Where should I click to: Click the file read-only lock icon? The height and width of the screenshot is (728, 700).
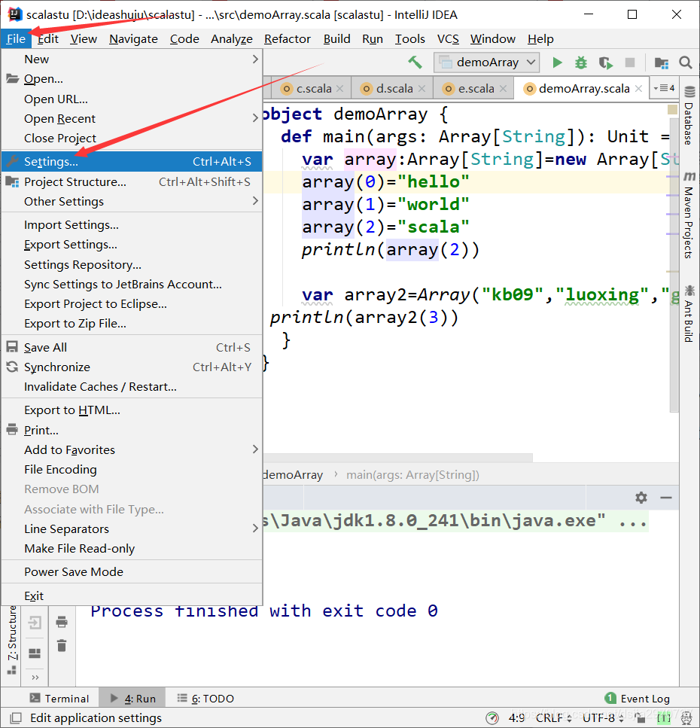(x=641, y=718)
